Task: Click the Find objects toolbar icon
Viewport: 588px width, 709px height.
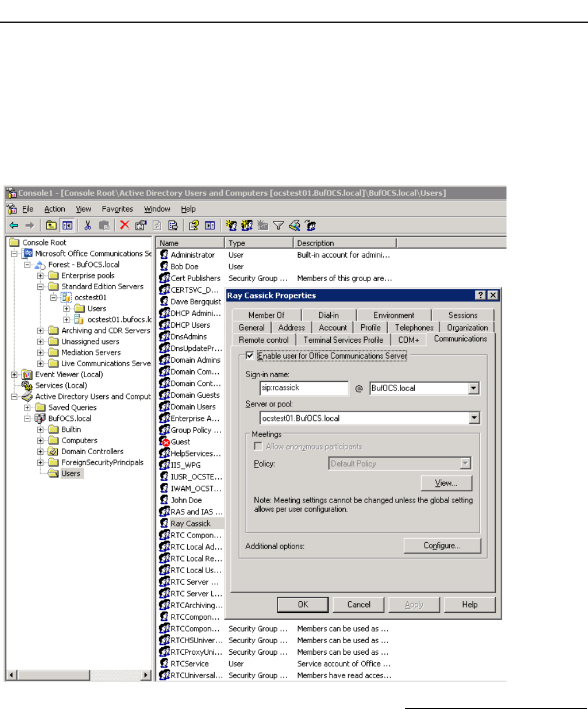Action: [x=295, y=225]
